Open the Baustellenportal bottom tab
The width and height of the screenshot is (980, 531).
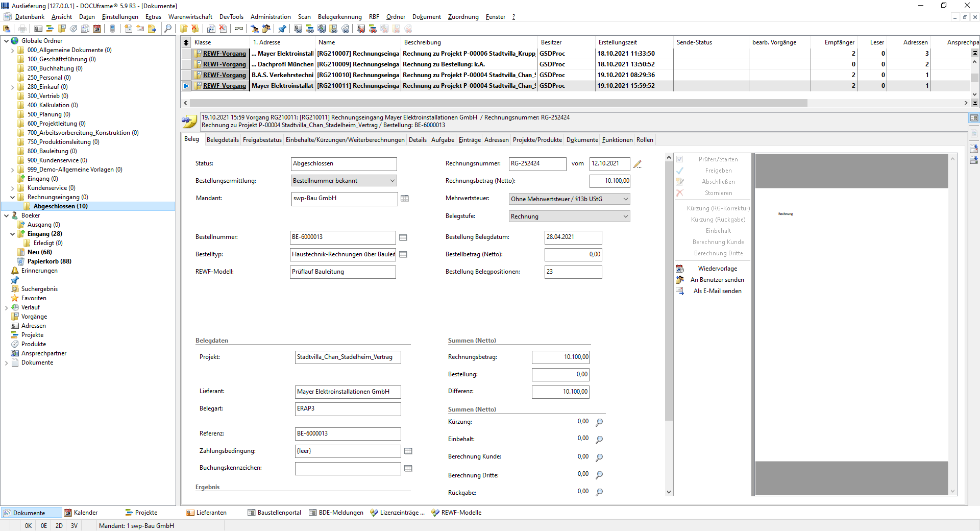coord(275,513)
